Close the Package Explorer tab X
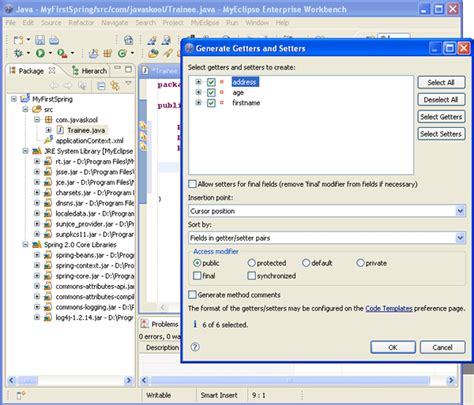Screen dimensions: 474x405 (x=52, y=70)
